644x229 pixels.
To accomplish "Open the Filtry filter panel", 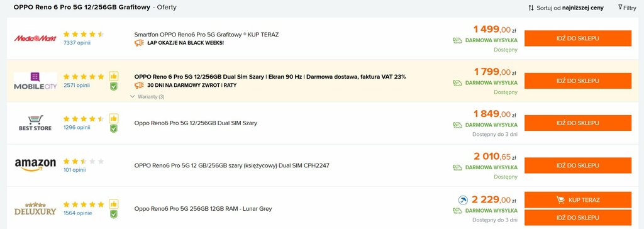I will [627, 8].
